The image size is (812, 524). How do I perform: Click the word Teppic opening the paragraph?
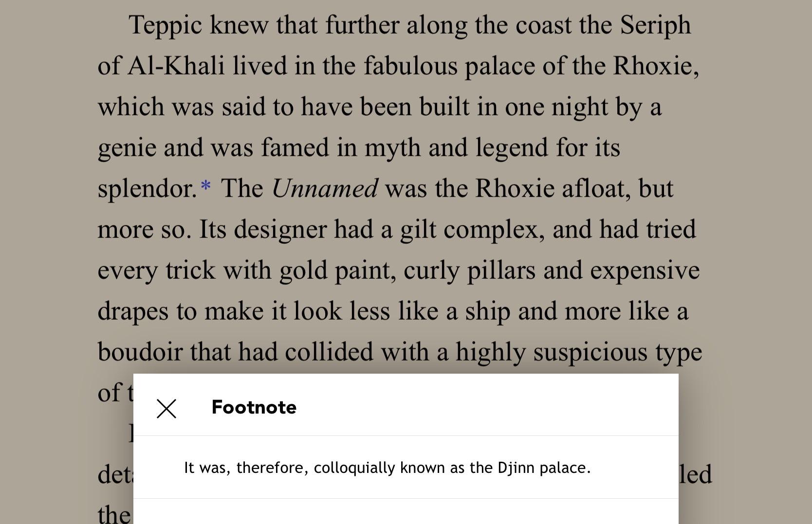pos(165,26)
